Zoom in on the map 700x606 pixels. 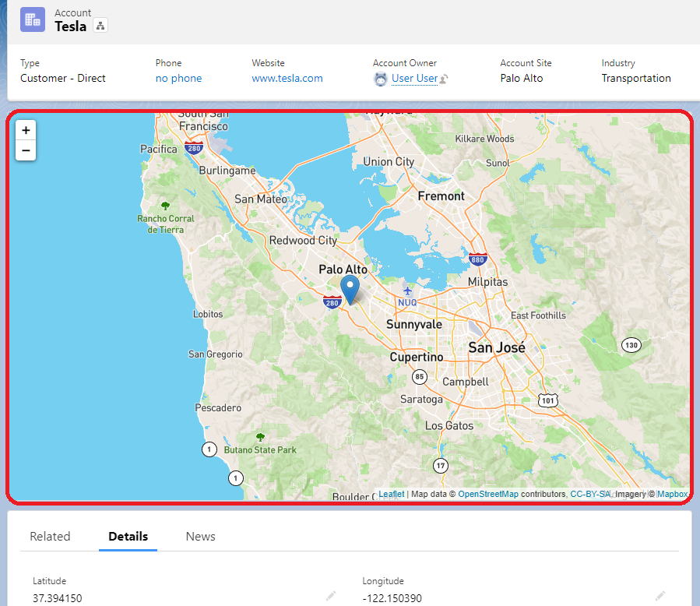click(26, 130)
